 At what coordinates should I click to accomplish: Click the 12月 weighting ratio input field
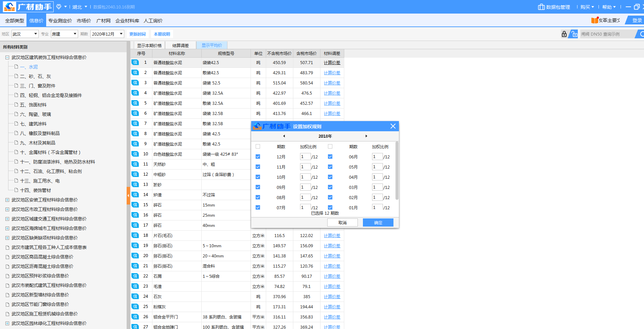point(305,156)
